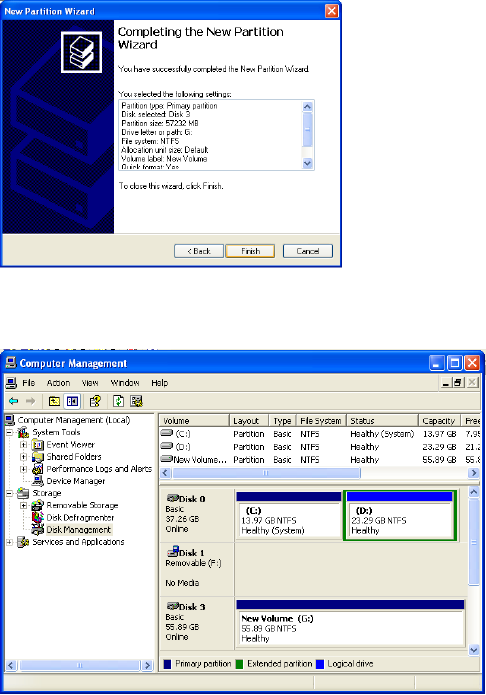Select the (C:) partition block on Disk 0
Screen dimensions: 486x695
point(289,515)
